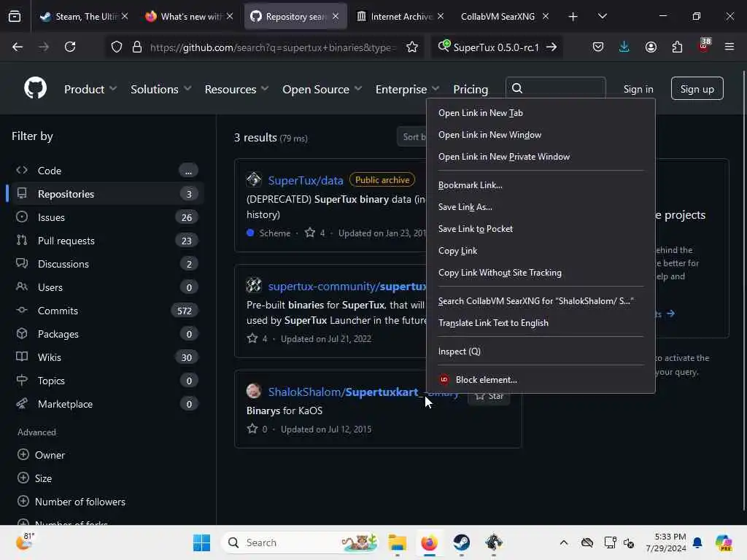Expand the Solutions dropdown
747x560 pixels.
(x=160, y=89)
